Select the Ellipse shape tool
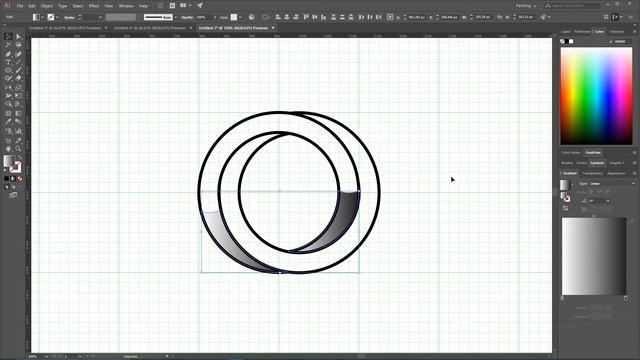The image size is (640, 360). (x=8, y=71)
